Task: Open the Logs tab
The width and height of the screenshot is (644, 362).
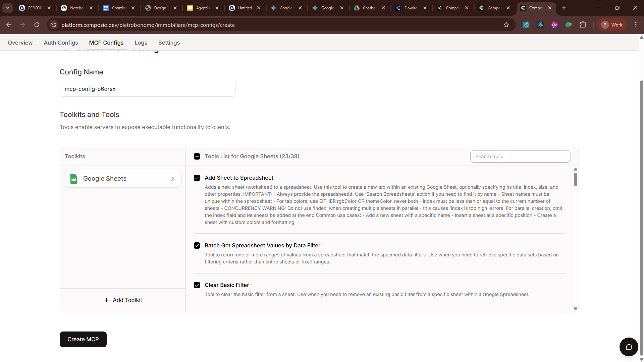Action: [x=141, y=43]
